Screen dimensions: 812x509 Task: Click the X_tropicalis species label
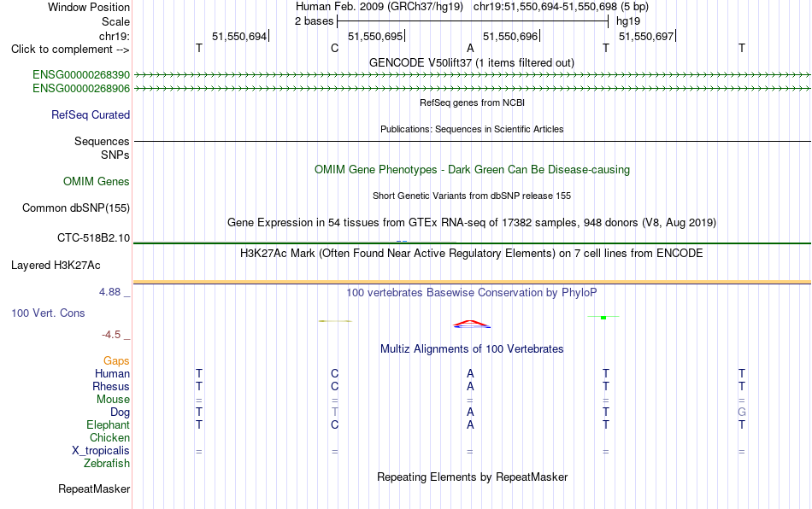pyautogui.click(x=101, y=451)
